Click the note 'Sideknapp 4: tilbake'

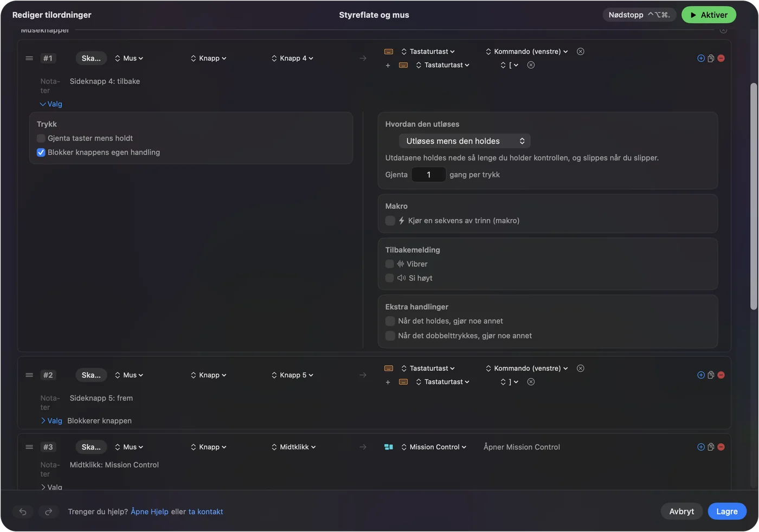(x=105, y=81)
